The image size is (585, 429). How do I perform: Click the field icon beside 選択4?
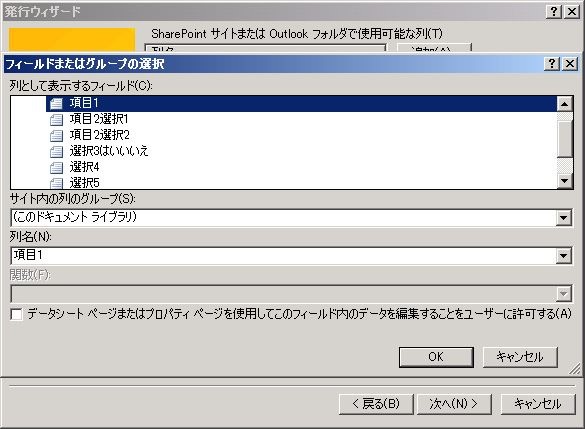point(56,167)
